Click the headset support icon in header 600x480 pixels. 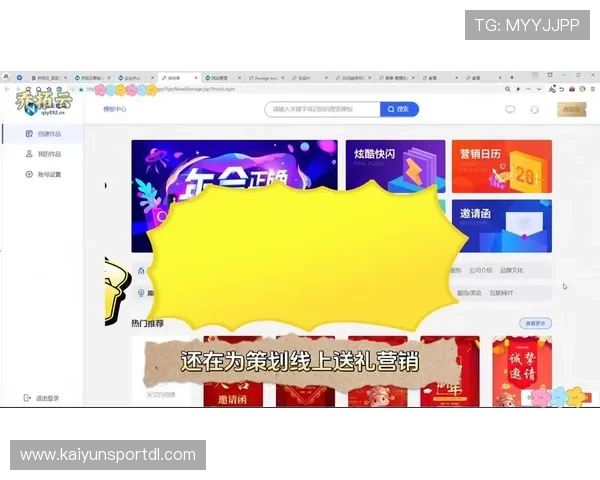535,110
